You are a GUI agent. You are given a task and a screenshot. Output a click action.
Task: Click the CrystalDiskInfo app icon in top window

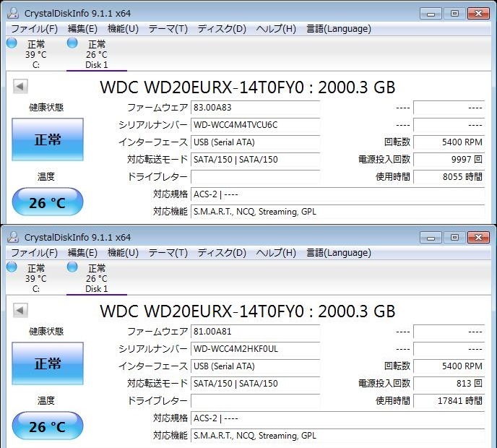13,13
